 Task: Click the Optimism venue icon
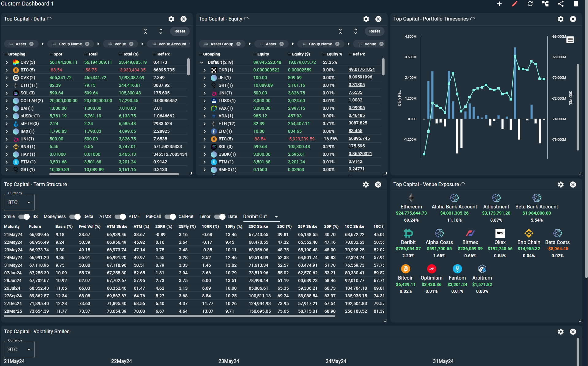coord(431,269)
